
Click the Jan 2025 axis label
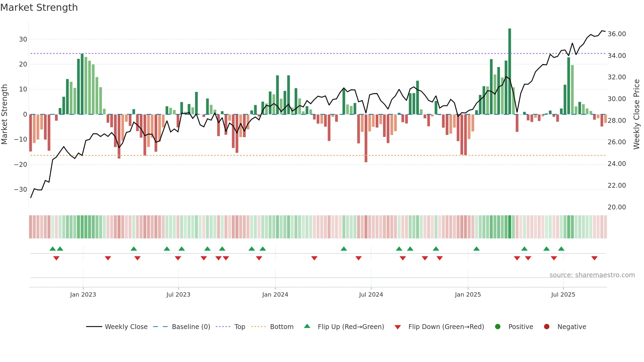pos(468,294)
